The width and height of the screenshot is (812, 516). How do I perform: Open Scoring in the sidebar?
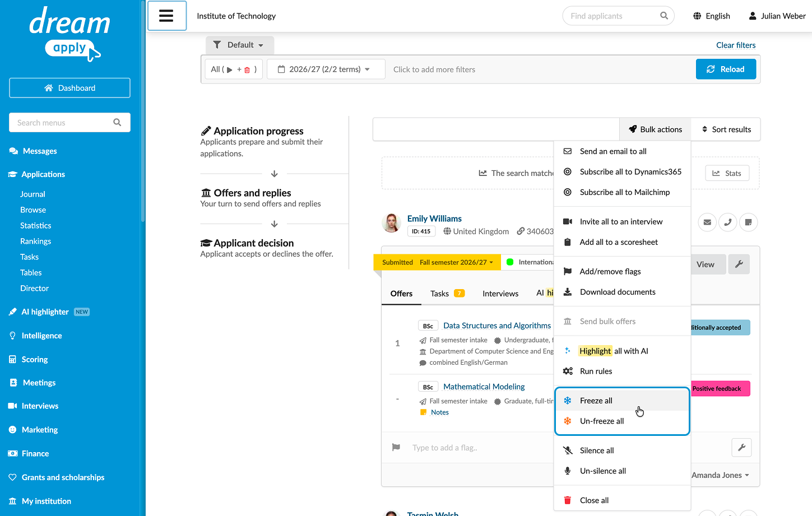pyautogui.click(x=34, y=360)
